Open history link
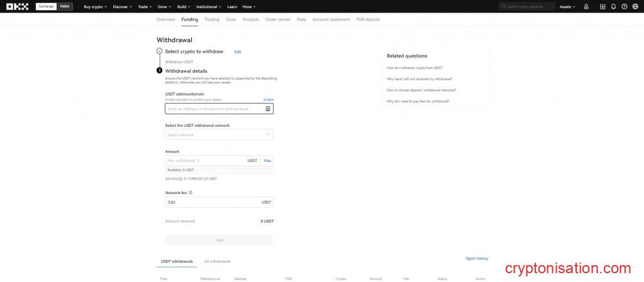 (476, 258)
